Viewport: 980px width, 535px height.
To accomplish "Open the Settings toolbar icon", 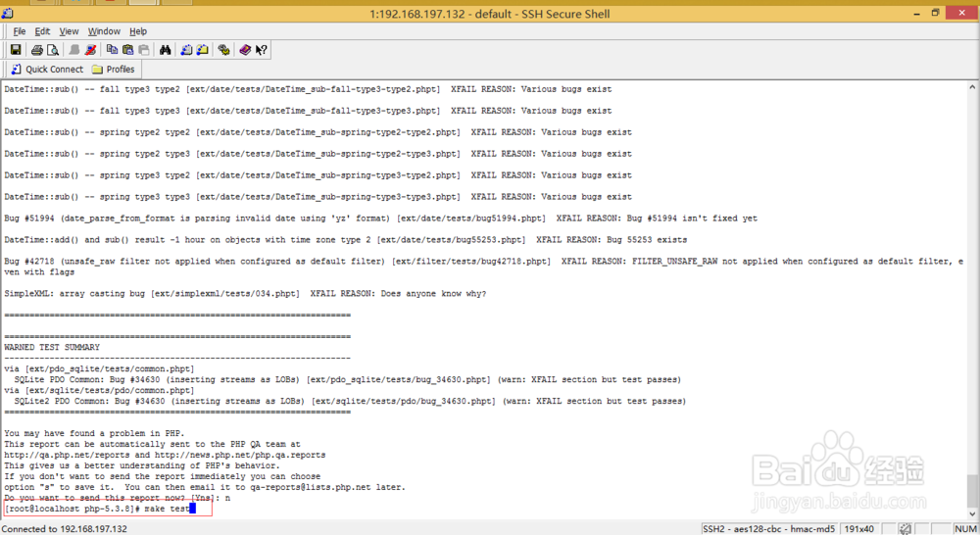I will [223, 49].
